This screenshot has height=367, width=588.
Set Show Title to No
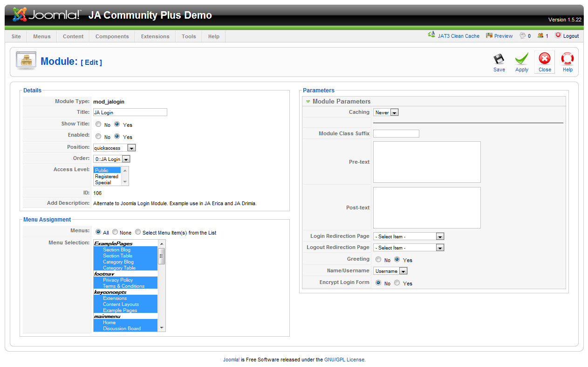point(98,125)
